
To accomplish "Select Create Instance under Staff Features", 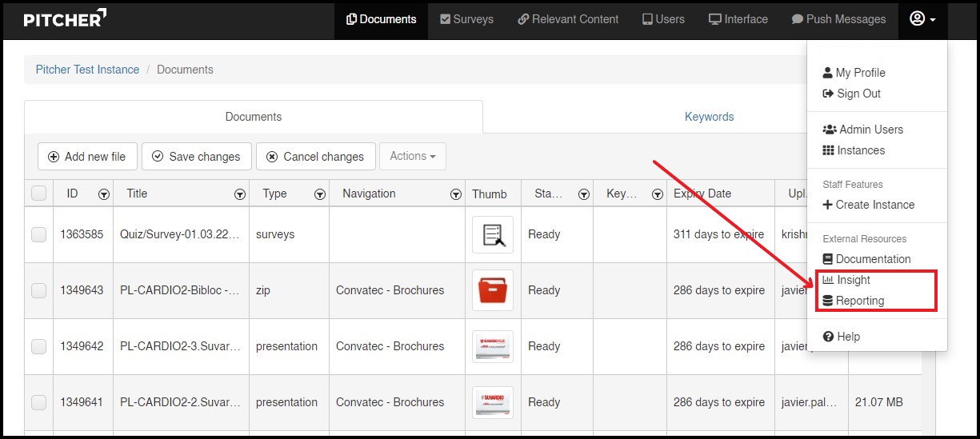I will pos(874,205).
